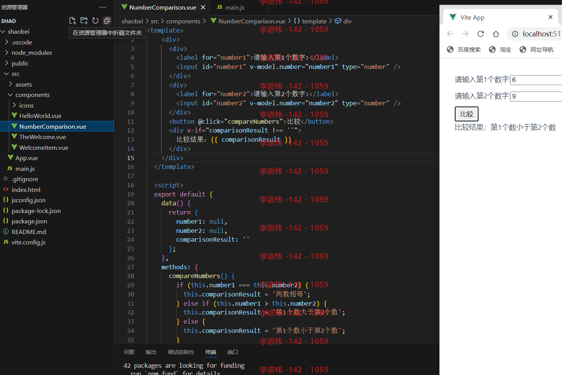Open the 淘宝 bookmark

tap(500, 49)
